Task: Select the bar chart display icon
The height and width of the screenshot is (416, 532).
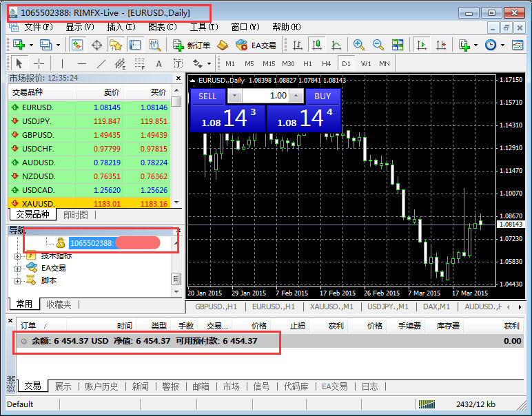Action: point(298,45)
